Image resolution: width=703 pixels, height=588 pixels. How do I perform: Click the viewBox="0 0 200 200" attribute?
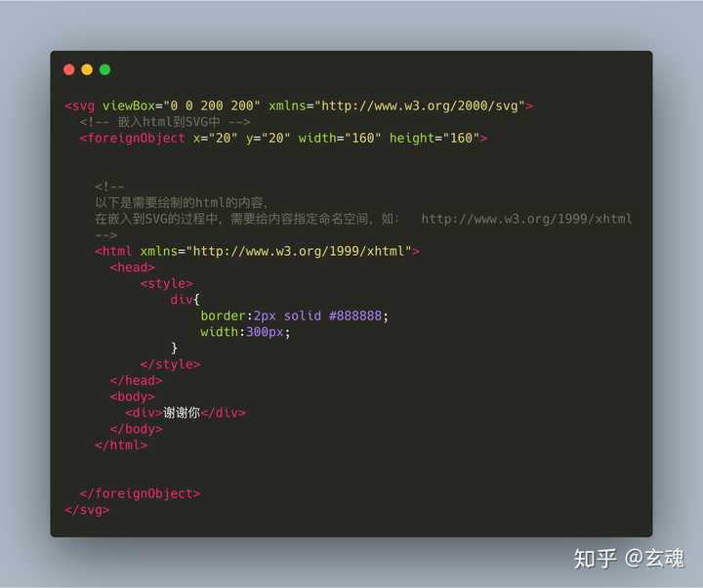tap(182, 105)
